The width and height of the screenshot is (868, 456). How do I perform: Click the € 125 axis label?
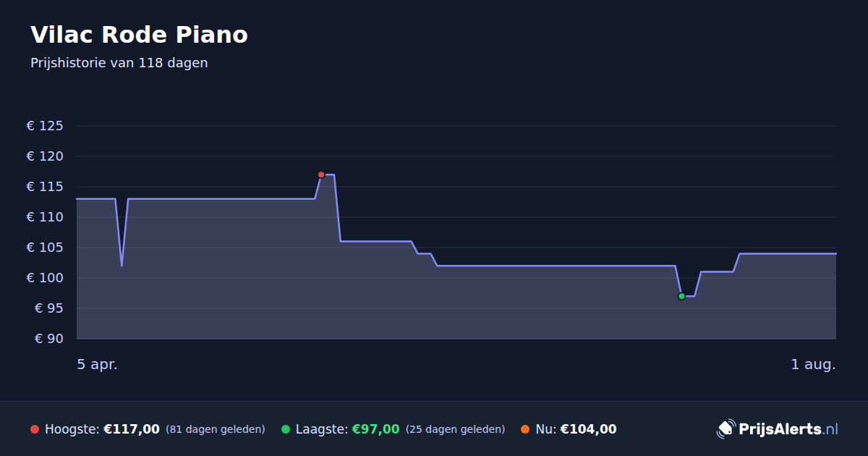(45, 126)
